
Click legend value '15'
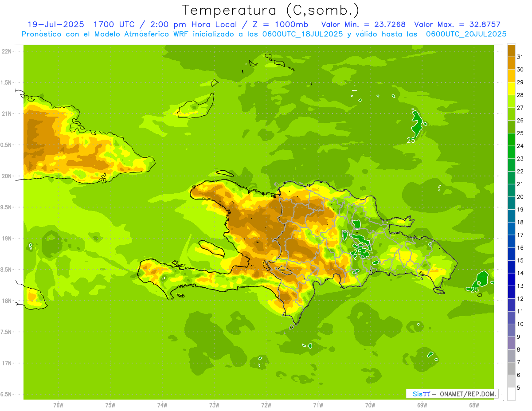(520, 260)
